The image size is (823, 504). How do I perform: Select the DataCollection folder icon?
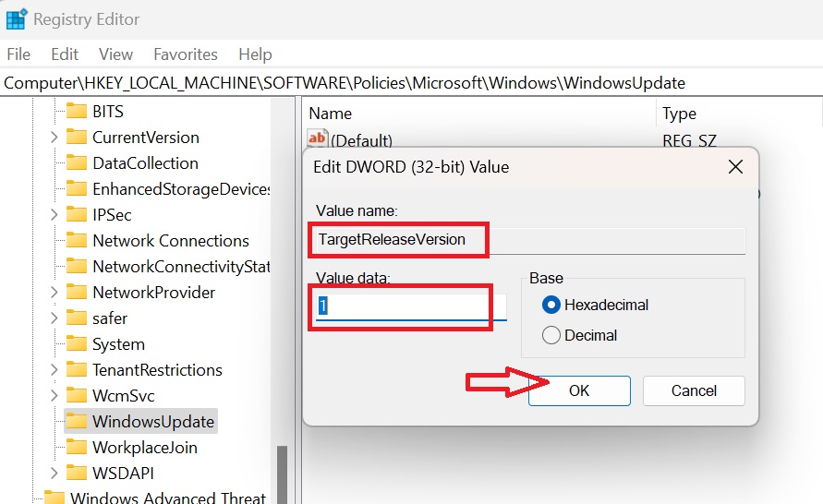point(77,162)
